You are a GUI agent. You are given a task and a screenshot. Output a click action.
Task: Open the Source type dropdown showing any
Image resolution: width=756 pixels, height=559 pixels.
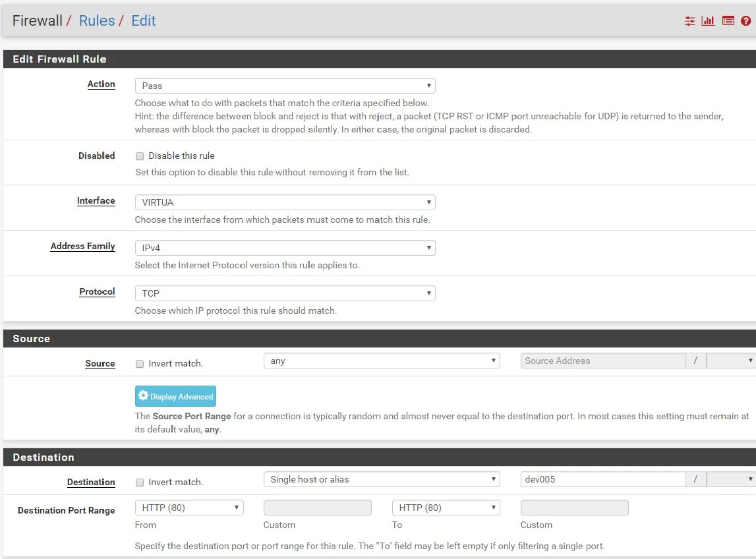pyautogui.click(x=382, y=361)
